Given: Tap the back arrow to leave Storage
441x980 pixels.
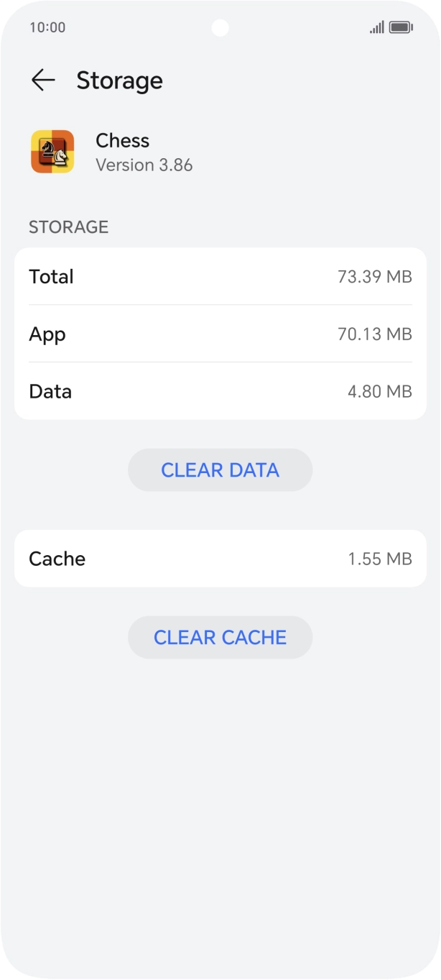Looking at the screenshot, I should click(x=43, y=80).
